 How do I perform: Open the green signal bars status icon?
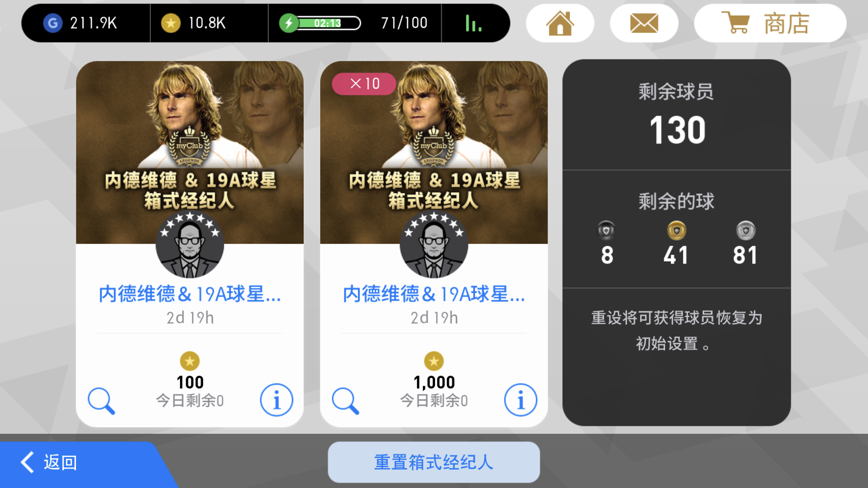click(x=473, y=23)
